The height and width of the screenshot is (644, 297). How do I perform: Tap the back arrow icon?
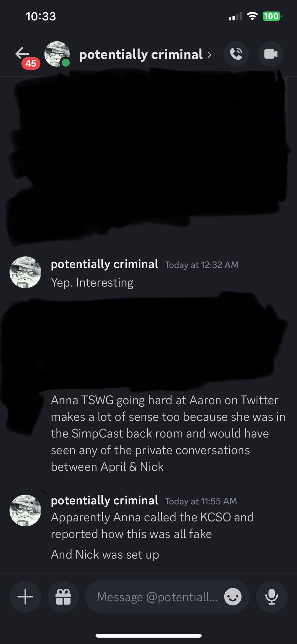[22, 53]
